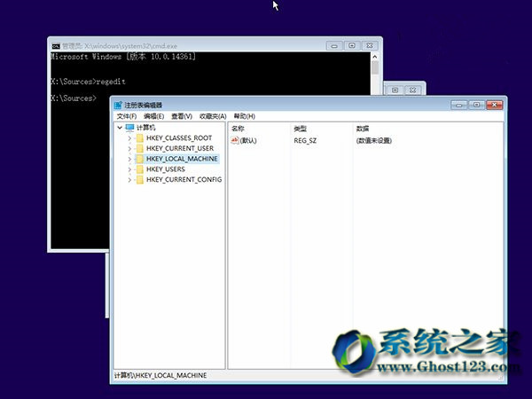Image resolution: width=532 pixels, height=399 pixels.
Task: Maximize the cmd.exe window
Action: (352, 45)
